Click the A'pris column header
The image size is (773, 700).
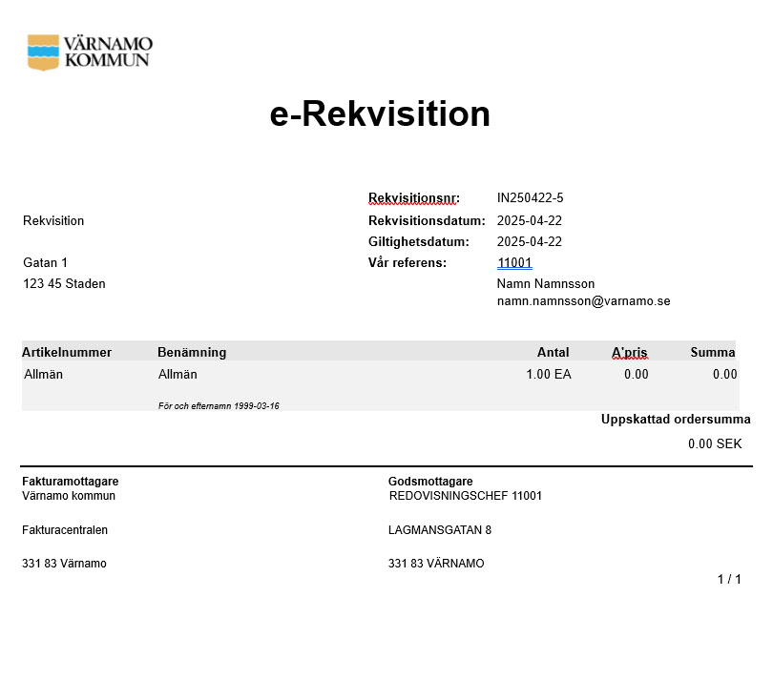[x=630, y=353]
